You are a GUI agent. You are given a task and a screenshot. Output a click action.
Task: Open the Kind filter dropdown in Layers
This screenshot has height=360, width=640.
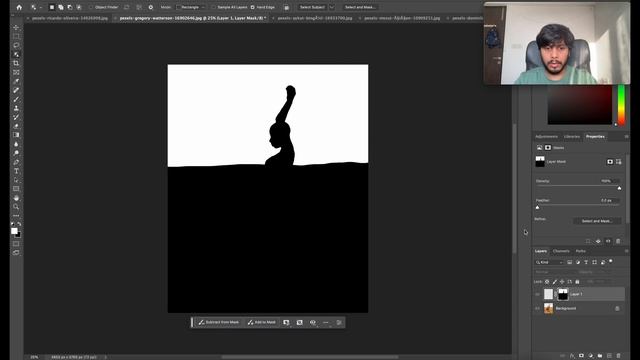click(x=549, y=262)
